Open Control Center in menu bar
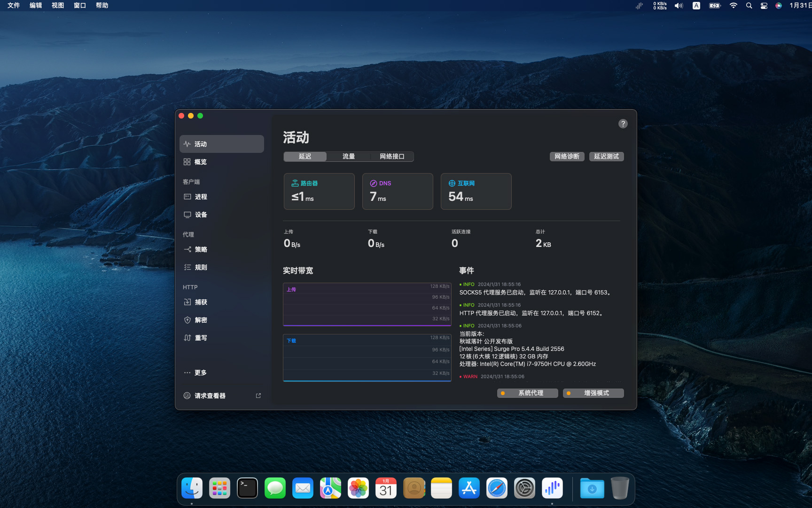Screen dimensions: 812x508 pos(764,6)
